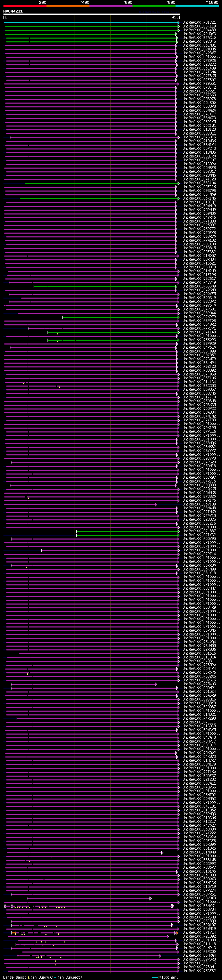The width and height of the screenshot is (222, 980).
Task: Click label UniRef100_A4R3V7
Action: click(199, 53)
